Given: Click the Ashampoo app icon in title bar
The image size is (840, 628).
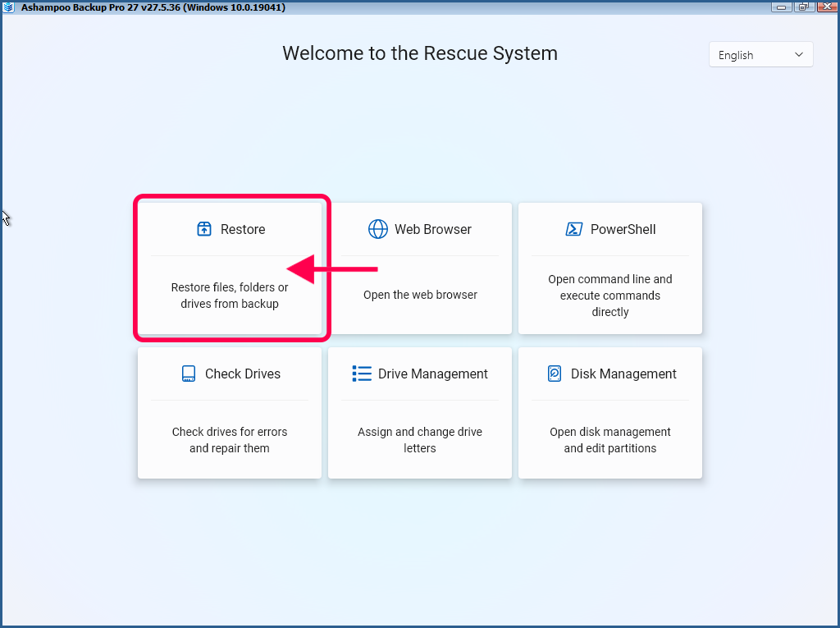Looking at the screenshot, I should [x=8, y=7].
